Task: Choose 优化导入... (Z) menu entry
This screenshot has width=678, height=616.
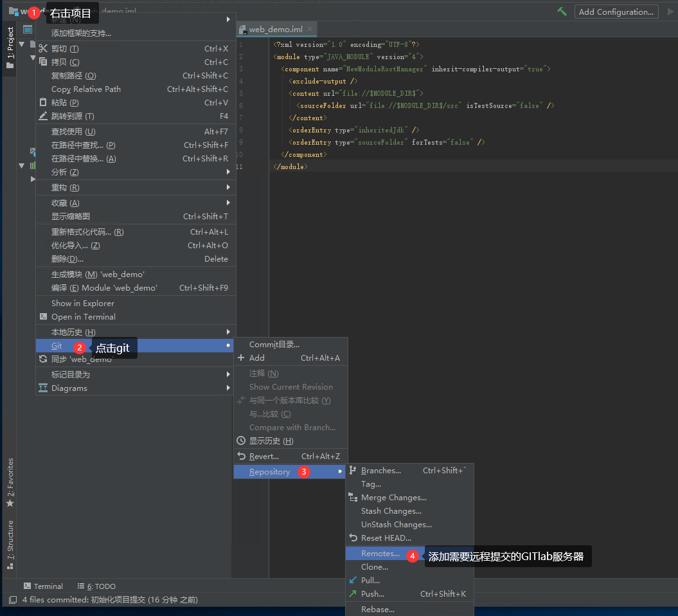Action: coord(136,245)
